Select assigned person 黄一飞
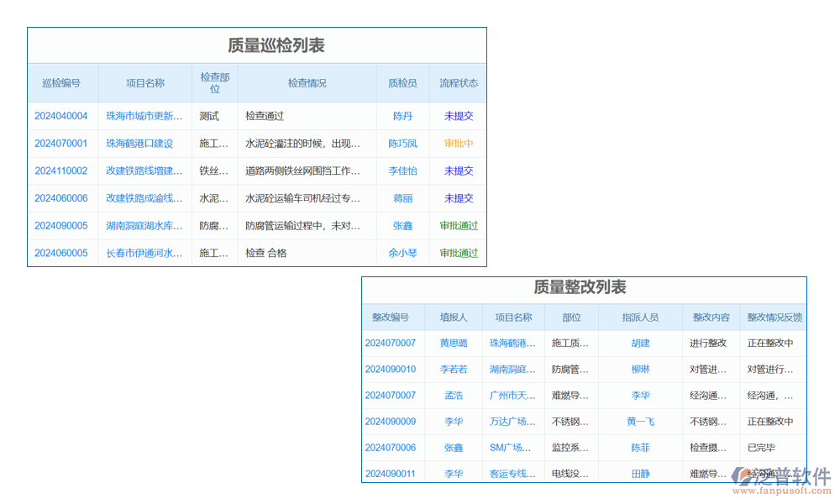 pyautogui.click(x=640, y=422)
